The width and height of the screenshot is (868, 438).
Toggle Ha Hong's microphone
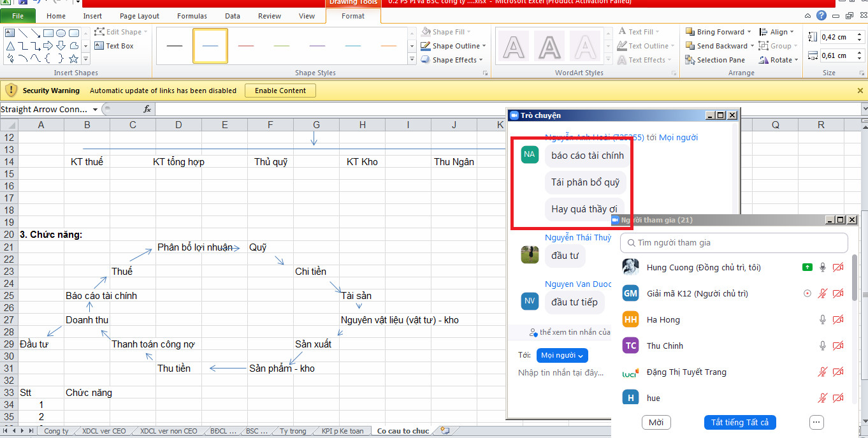pyautogui.click(x=823, y=320)
